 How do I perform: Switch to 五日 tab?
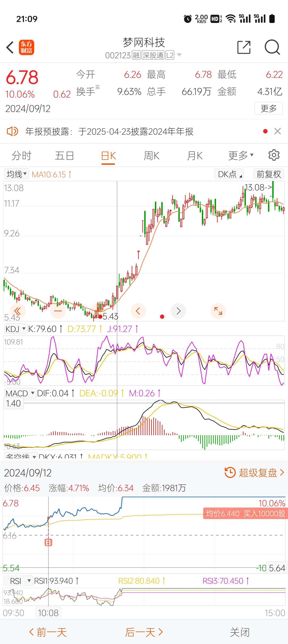pyautogui.click(x=64, y=155)
